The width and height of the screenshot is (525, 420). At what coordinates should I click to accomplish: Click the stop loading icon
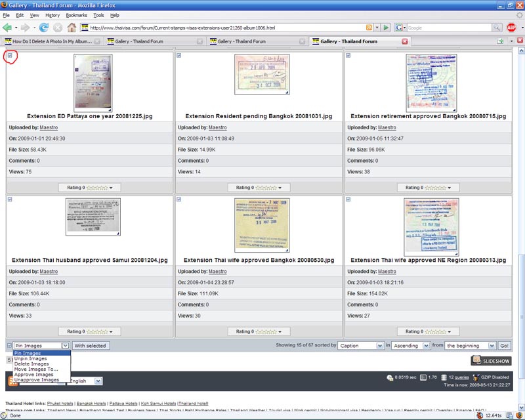pos(58,28)
